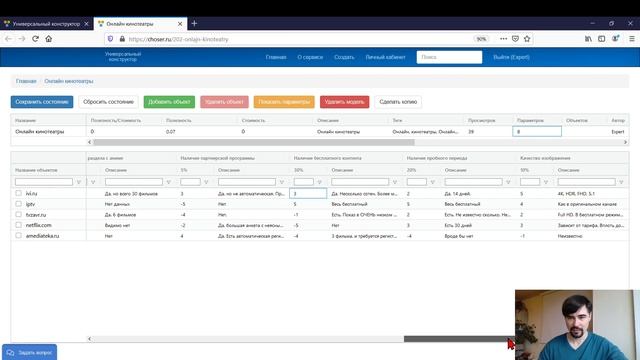This screenshot has width=640, height=360.
Task: Tick the checkbox for amediateka.ru
Action: (18, 236)
